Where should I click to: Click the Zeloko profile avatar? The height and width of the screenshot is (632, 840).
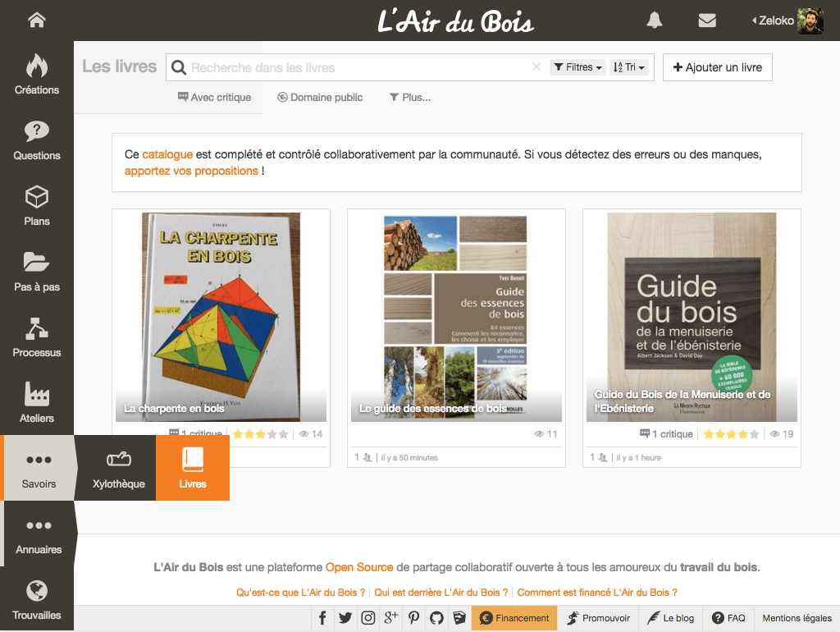coord(810,21)
